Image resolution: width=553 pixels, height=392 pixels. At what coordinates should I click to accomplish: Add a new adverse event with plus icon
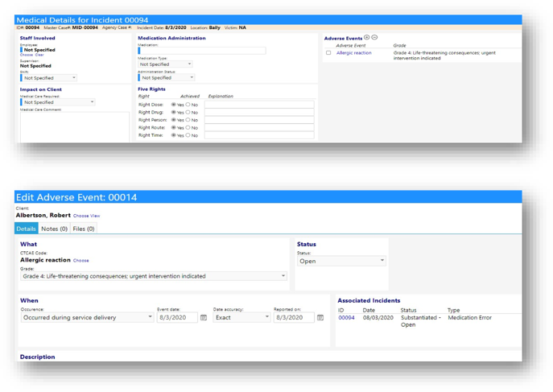[367, 37]
